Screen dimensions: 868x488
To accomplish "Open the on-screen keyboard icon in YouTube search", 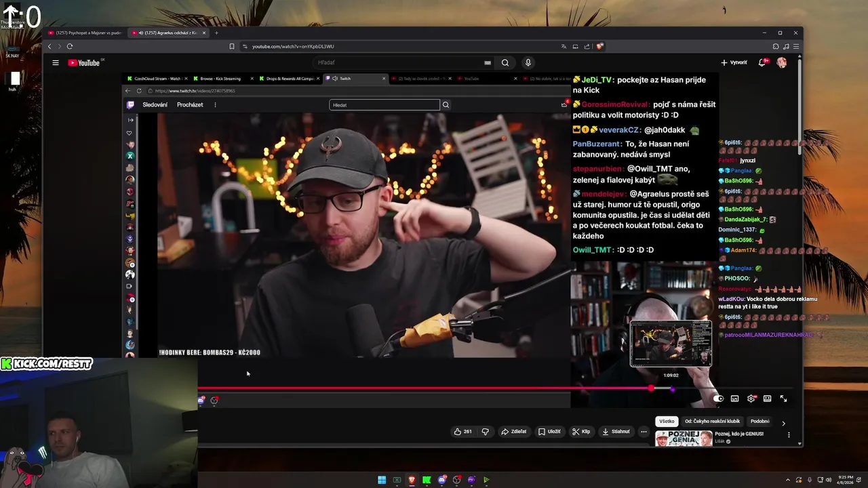I will click(x=488, y=62).
